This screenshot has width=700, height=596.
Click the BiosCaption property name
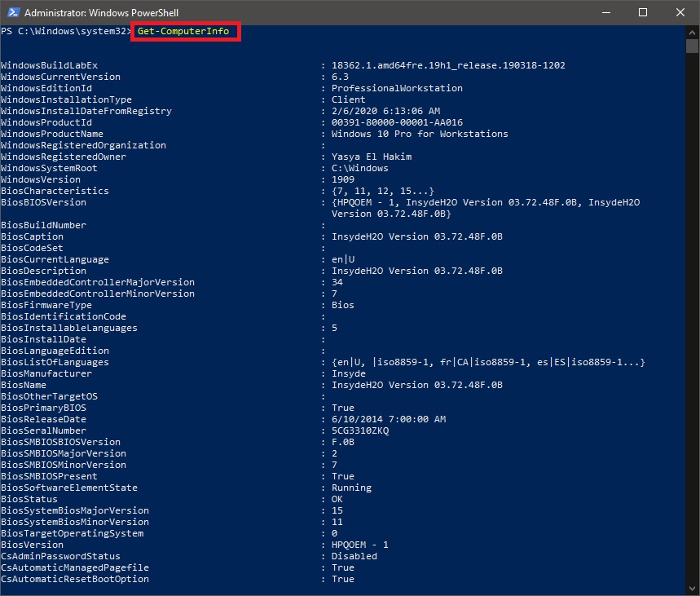pos(32,236)
